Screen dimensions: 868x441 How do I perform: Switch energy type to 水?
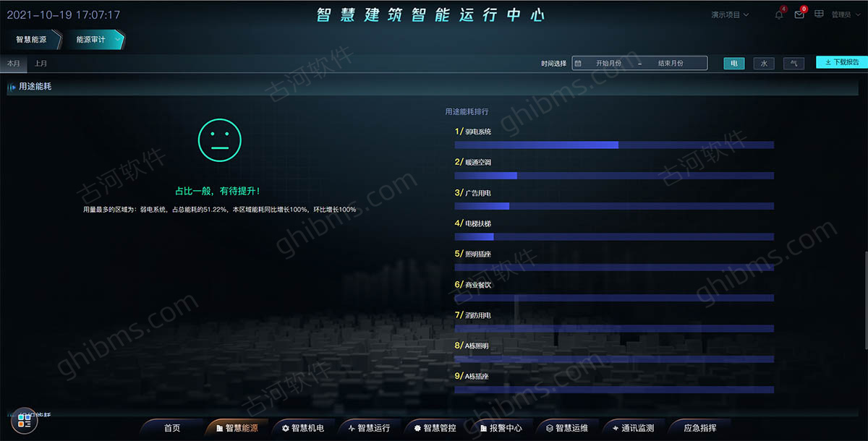click(764, 64)
